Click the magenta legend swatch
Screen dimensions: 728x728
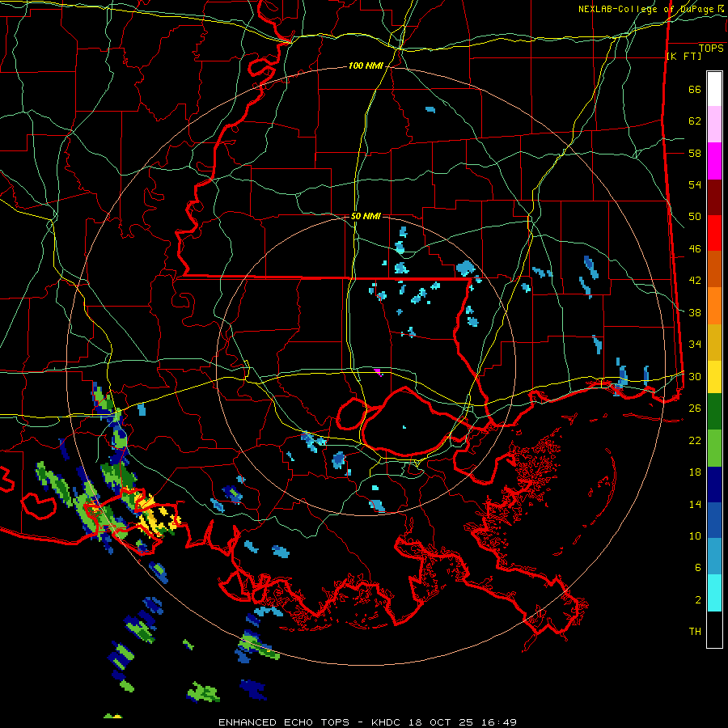(714, 161)
